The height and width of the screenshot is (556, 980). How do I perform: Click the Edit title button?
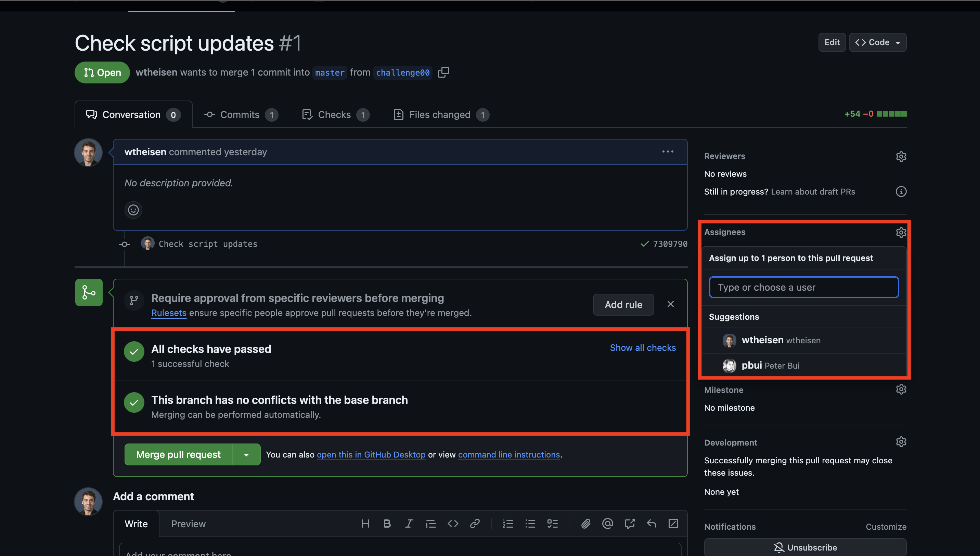(832, 42)
